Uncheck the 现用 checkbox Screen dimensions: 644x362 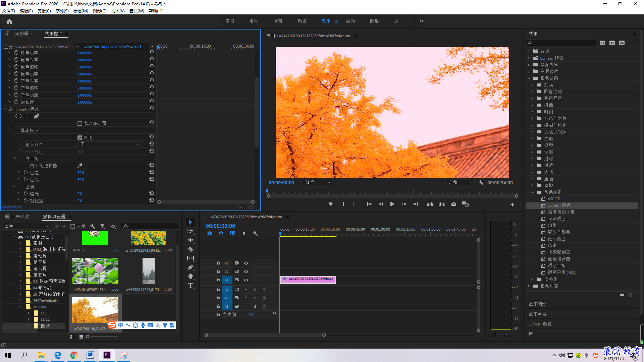point(80,138)
